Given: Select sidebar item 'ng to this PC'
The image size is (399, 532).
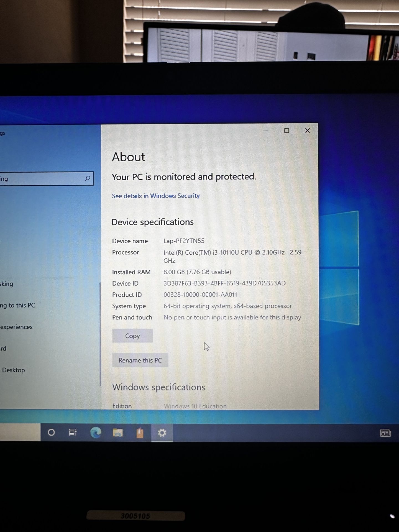Looking at the screenshot, I should (x=17, y=305).
